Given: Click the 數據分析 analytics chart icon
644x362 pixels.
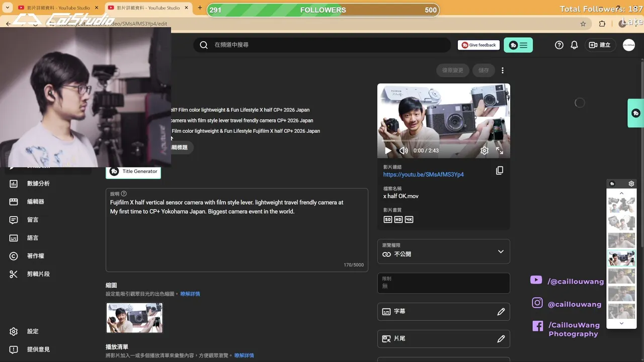Looking at the screenshot, I should pyautogui.click(x=14, y=184).
